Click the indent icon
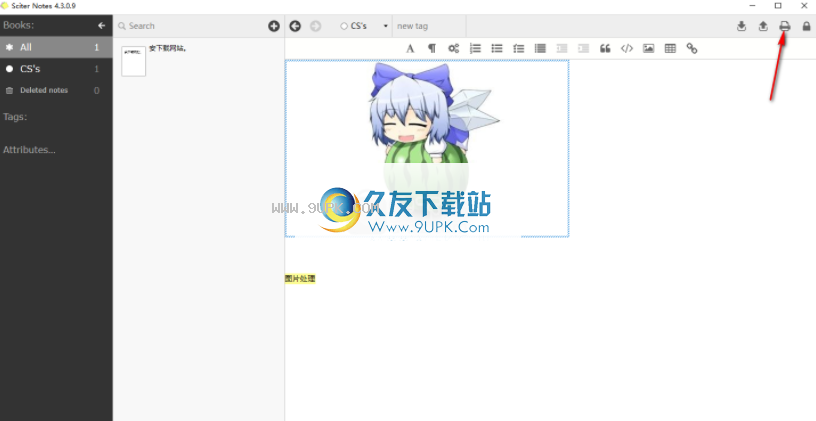This screenshot has width=816, height=421. 583,48
